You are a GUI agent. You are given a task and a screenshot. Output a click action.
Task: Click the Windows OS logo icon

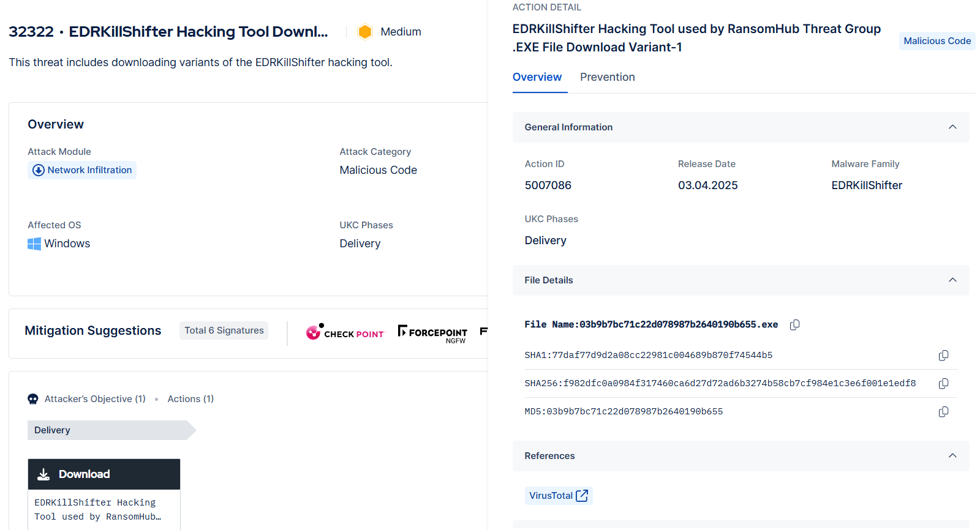[x=34, y=244]
